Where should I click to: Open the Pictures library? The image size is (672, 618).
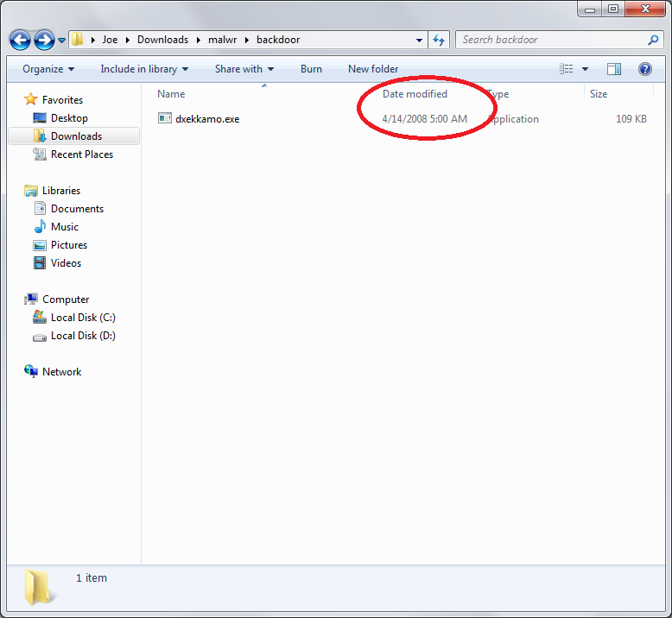[69, 245]
